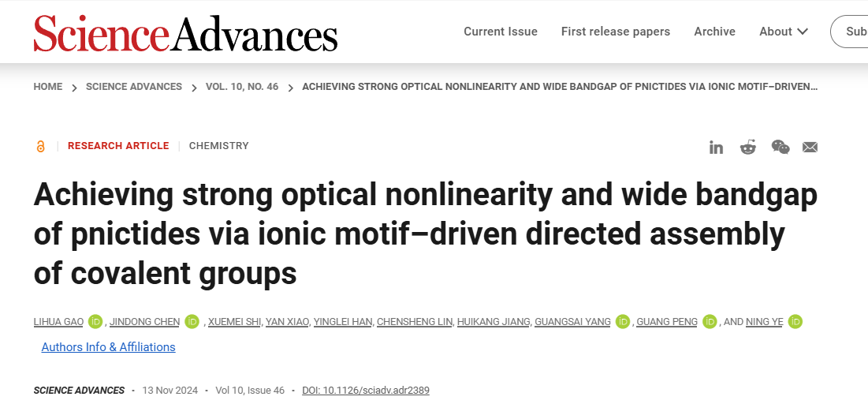This screenshot has width=868, height=404.
Task: Open Current Issue from navigation
Action: (501, 32)
